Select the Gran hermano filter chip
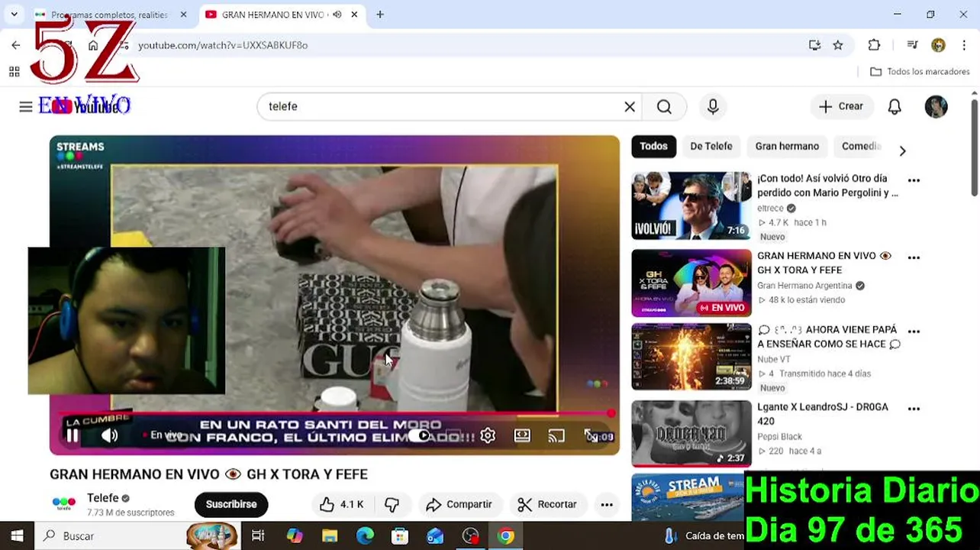This screenshot has width=980, height=550. 787,147
